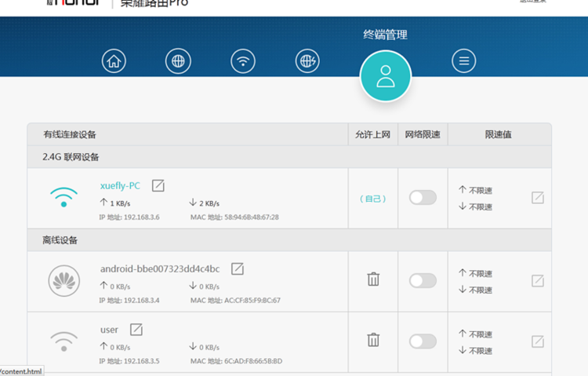Edit speed limit value for android device

pyautogui.click(x=537, y=280)
